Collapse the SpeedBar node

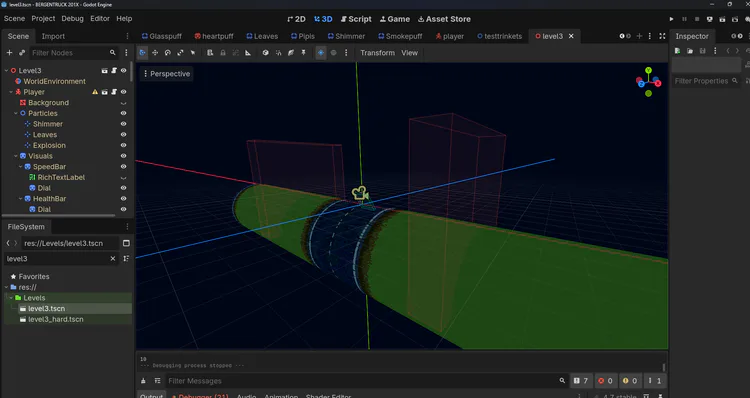tap(21, 166)
